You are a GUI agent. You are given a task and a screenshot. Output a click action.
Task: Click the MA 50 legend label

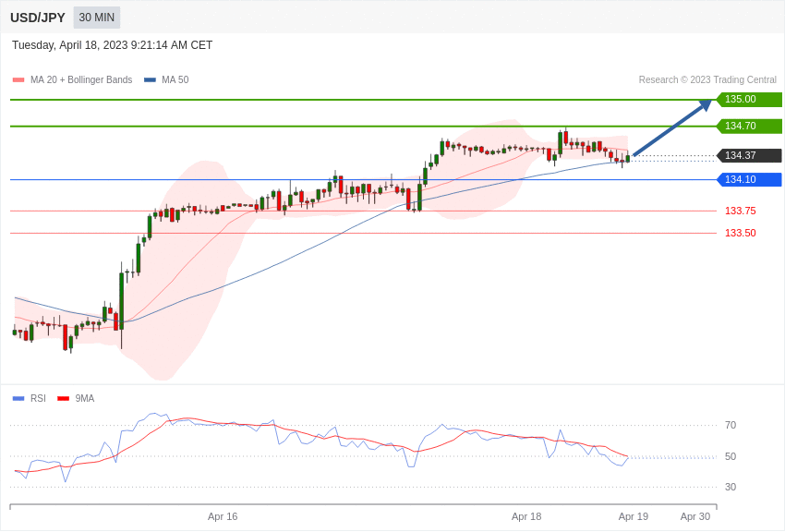pyautogui.click(x=175, y=80)
